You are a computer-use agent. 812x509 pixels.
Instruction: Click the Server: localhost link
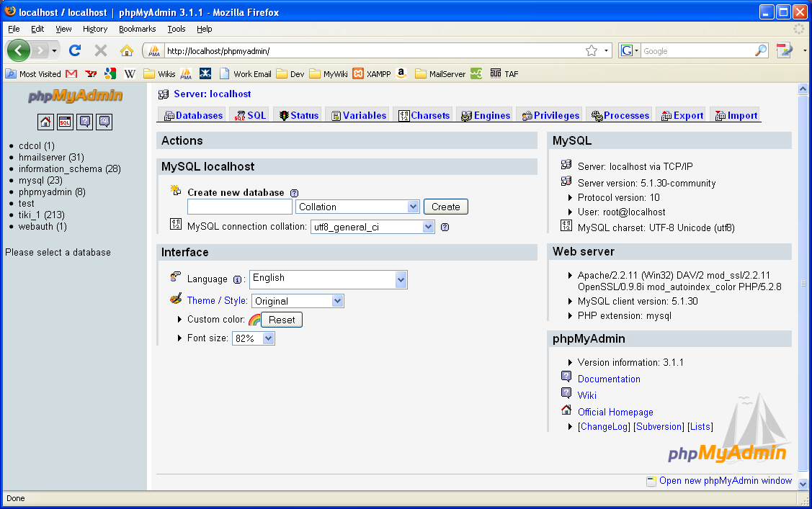click(213, 94)
